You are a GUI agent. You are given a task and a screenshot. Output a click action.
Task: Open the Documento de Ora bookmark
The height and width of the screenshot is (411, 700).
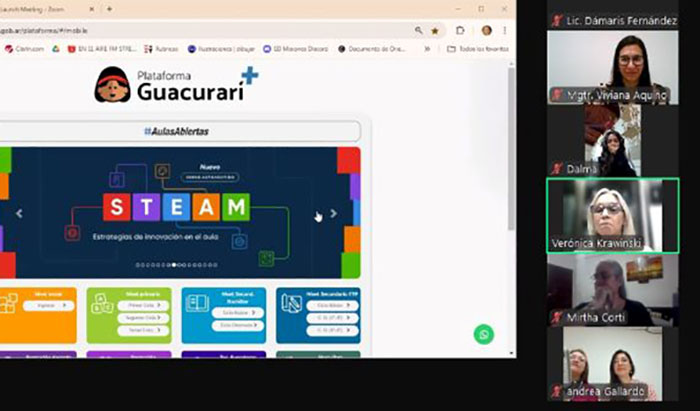point(371,49)
